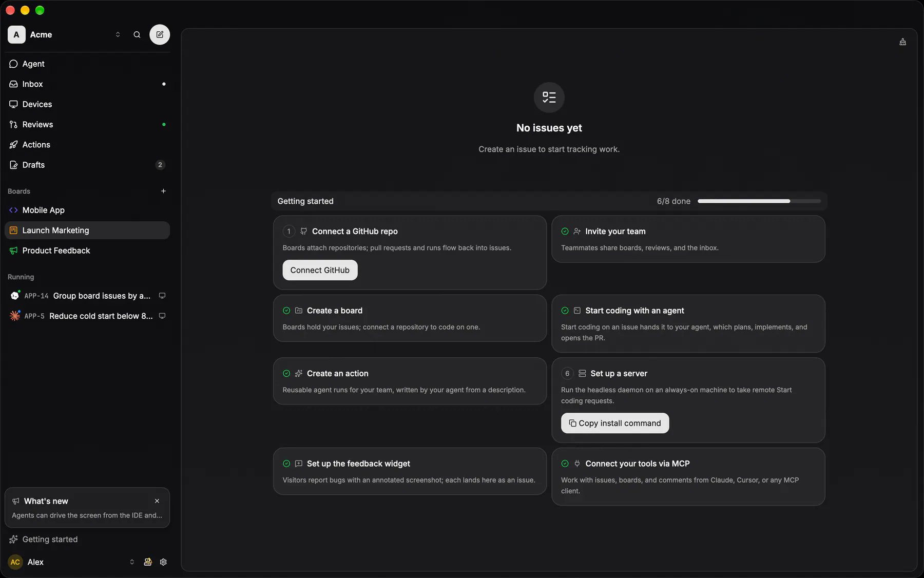Image resolution: width=924 pixels, height=578 pixels.
Task: Go to Actions in the sidebar
Action: [x=87, y=145]
